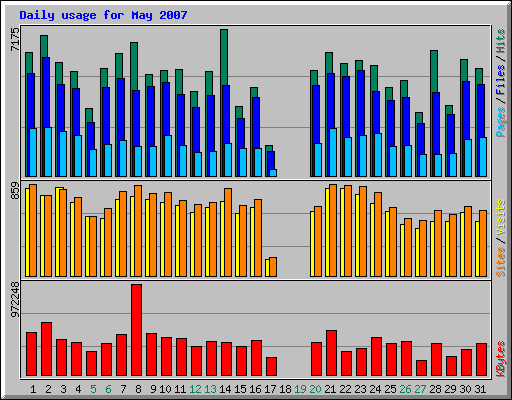
Task: Select the orange Visits bar for day 1
Action: (33, 230)
